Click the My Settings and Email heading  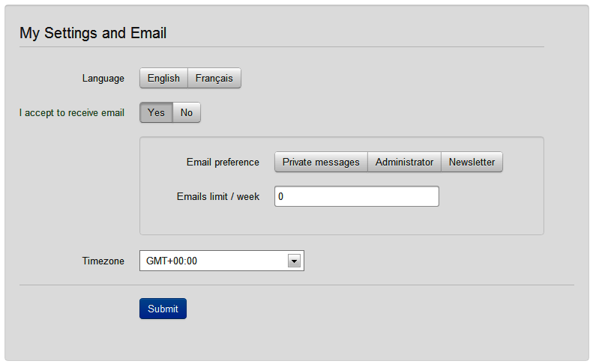pyautogui.click(x=93, y=33)
